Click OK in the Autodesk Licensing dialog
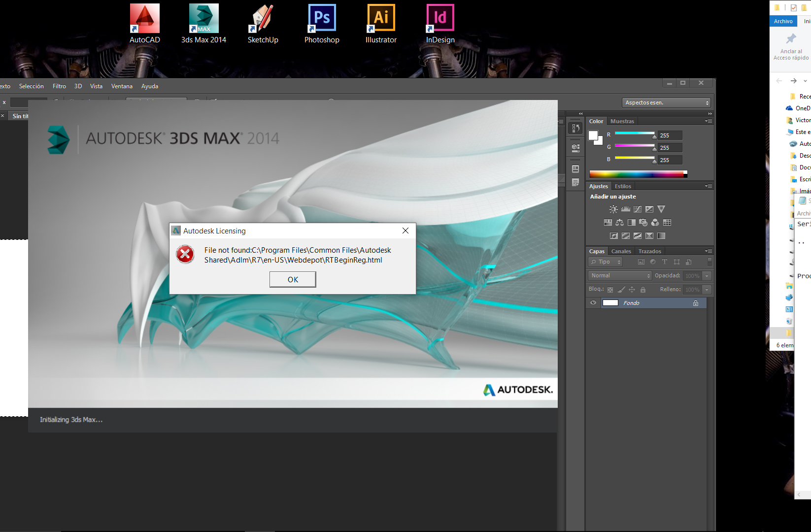 tap(293, 279)
